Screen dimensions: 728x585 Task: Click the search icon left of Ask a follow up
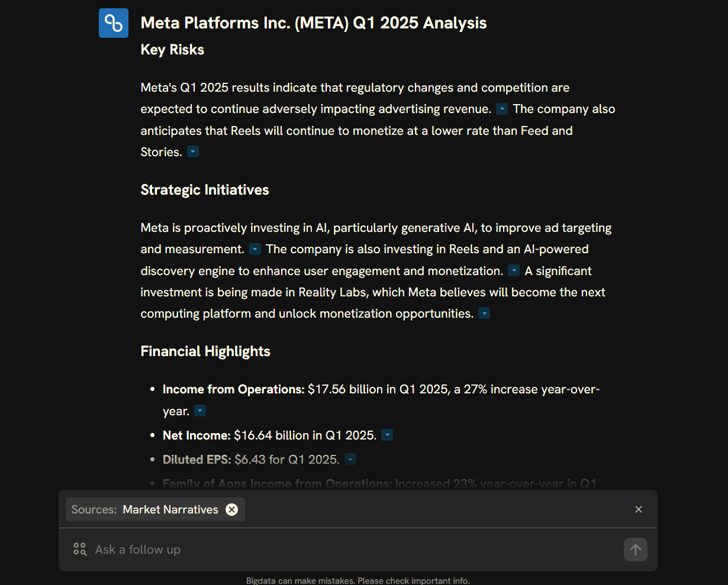point(80,550)
